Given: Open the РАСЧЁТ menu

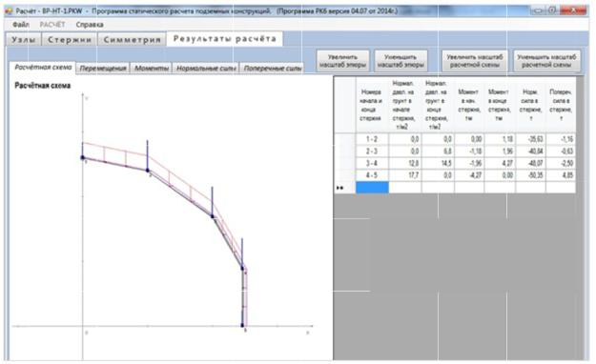Looking at the screenshot, I should click(x=52, y=25).
